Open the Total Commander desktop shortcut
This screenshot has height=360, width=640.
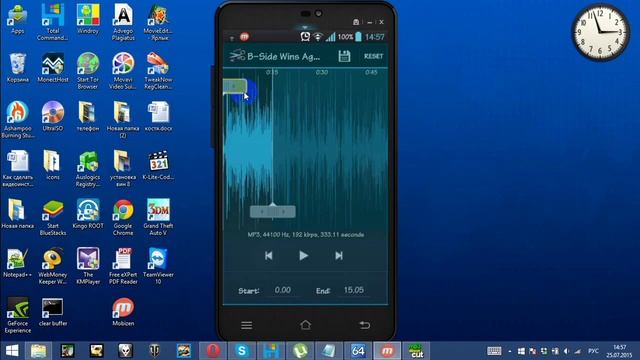click(x=53, y=22)
